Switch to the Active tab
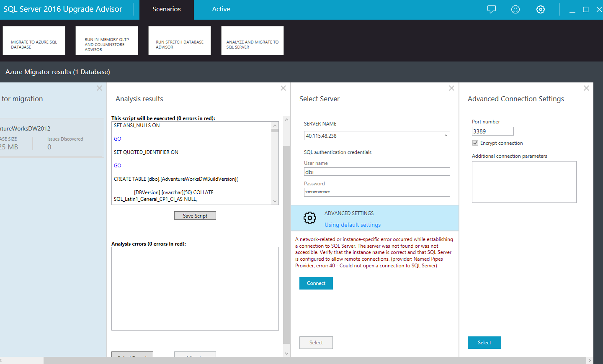 pos(221,9)
